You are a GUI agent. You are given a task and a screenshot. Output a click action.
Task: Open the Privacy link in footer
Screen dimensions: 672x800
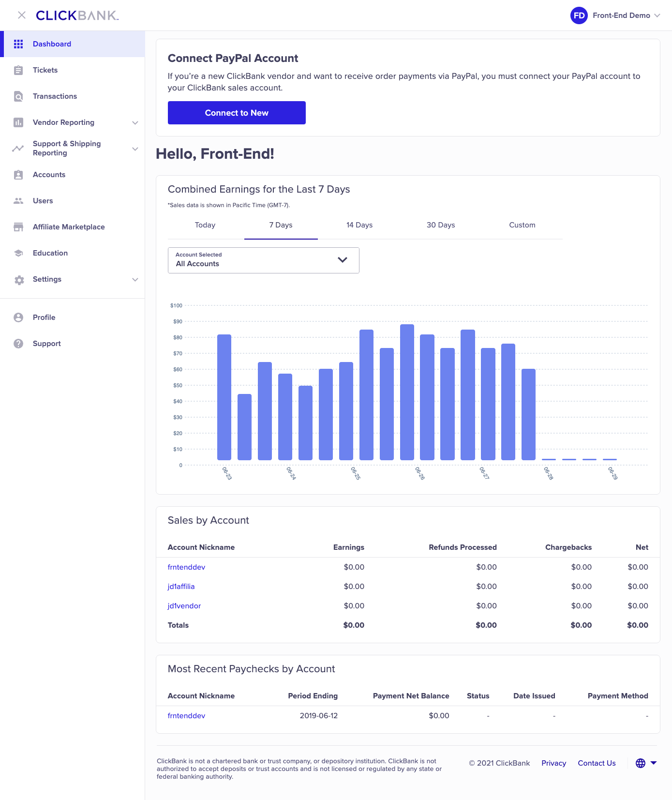click(x=553, y=763)
